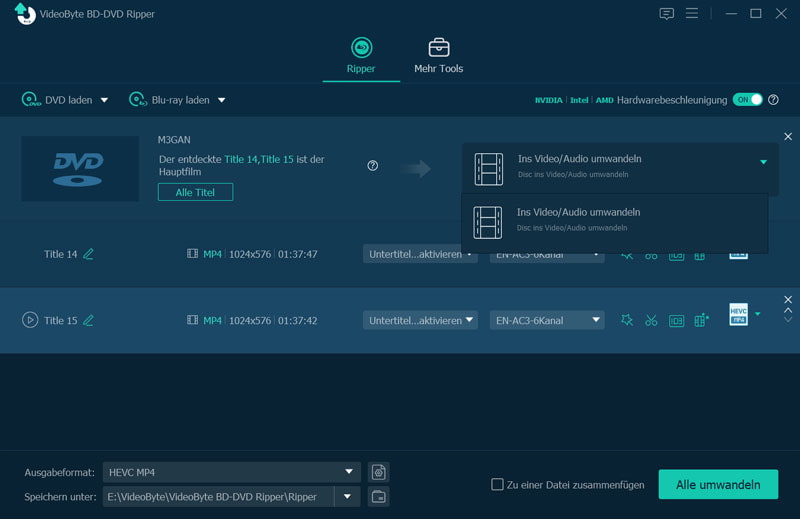Click 01:37:42 duration in Title 15 row
This screenshot has width=800, height=519.
(297, 320)
